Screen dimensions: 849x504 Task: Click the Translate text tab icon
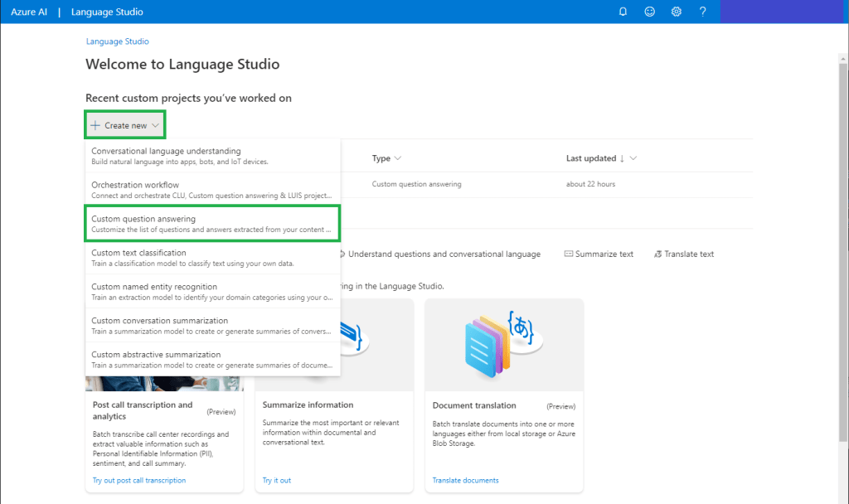tap(657, 254)
